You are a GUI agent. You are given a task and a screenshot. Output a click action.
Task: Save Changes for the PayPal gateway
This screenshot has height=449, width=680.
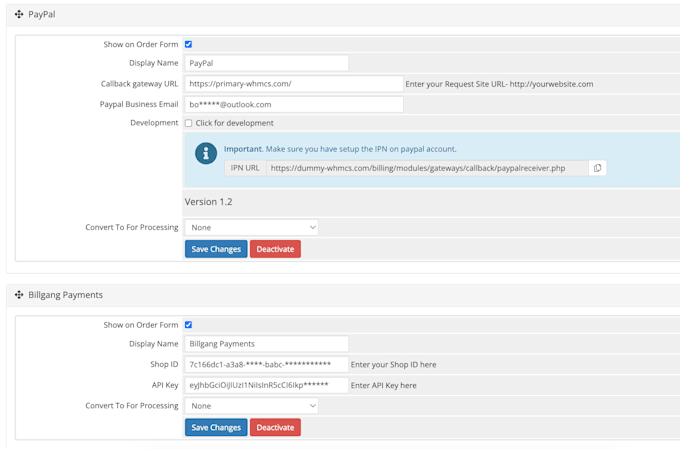(x=216, y=249)
